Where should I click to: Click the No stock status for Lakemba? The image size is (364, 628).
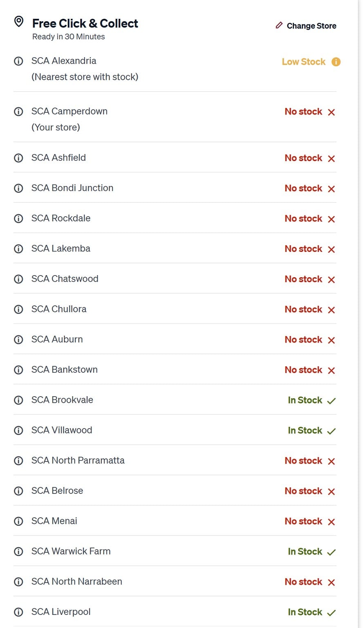click(x=303, y=249)
